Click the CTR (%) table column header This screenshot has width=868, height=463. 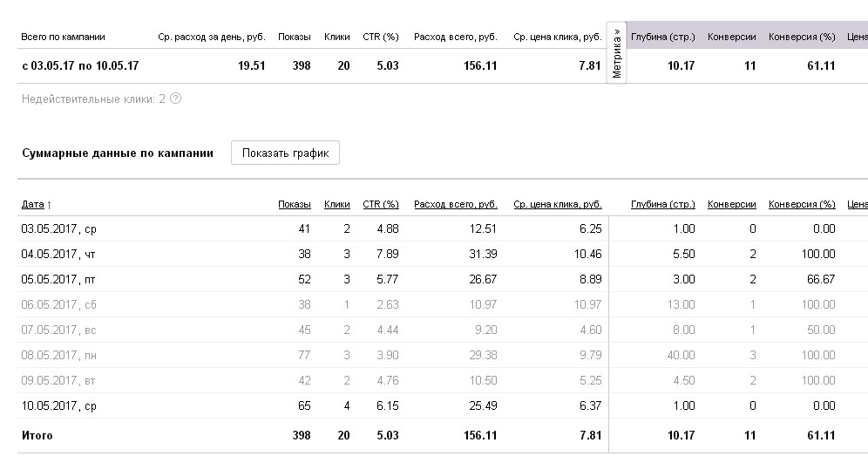click(380, 205)
